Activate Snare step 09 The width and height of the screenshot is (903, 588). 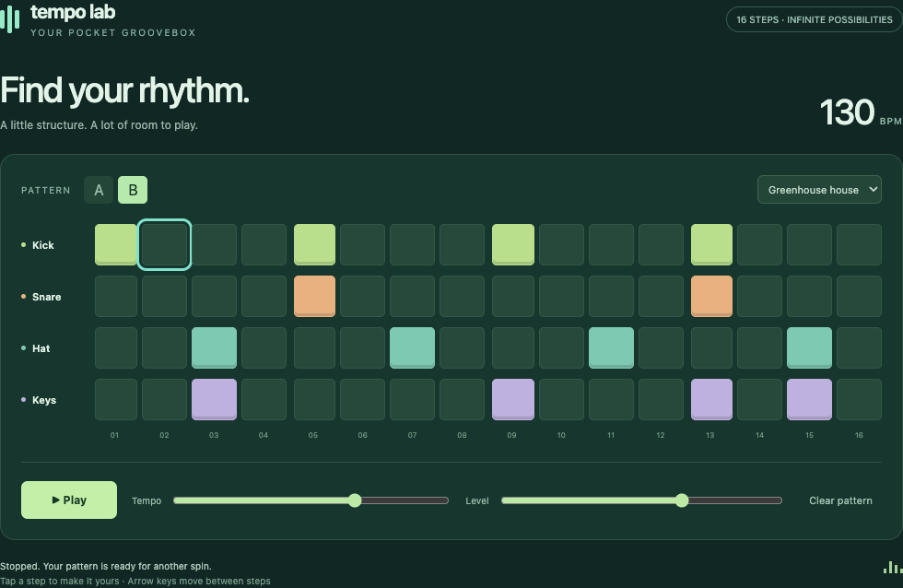tap(513, 297)
